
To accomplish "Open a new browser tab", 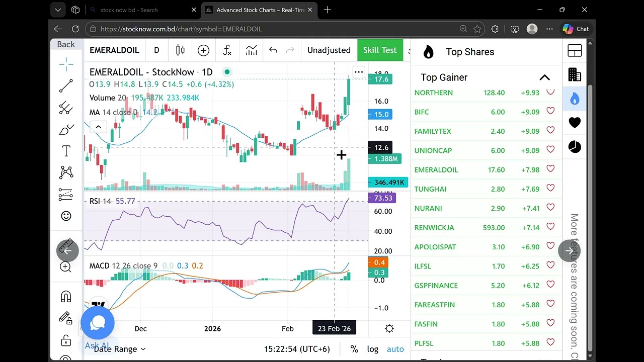I will (x=328, y=10).
